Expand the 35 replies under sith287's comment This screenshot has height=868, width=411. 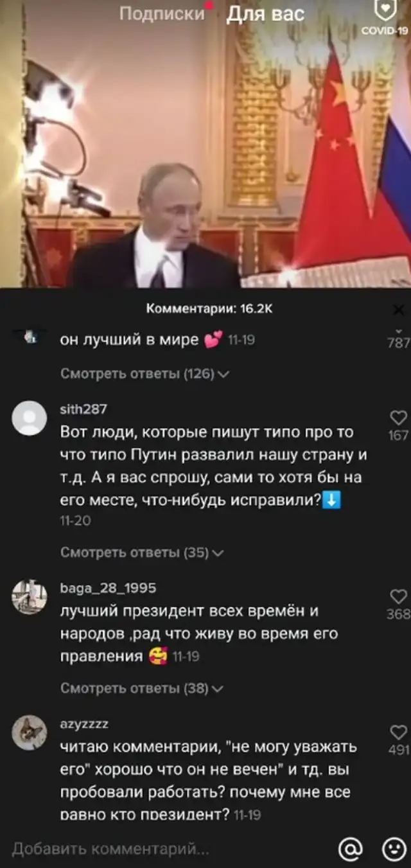pyautogui.click(x=142, y=552)
